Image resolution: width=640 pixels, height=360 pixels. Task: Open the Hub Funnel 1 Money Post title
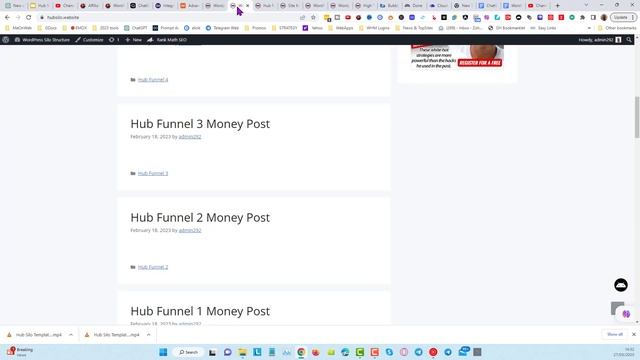click(200, 311)
